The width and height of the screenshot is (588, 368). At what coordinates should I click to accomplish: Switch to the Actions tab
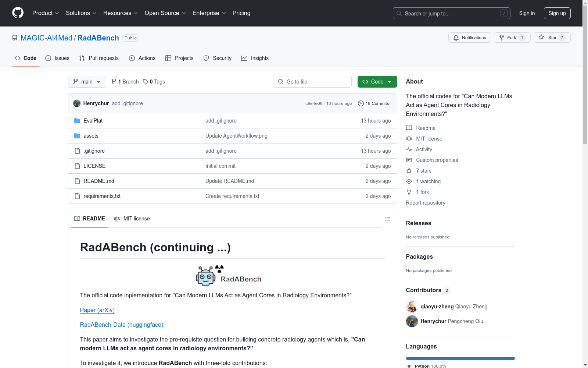point(142,58)
